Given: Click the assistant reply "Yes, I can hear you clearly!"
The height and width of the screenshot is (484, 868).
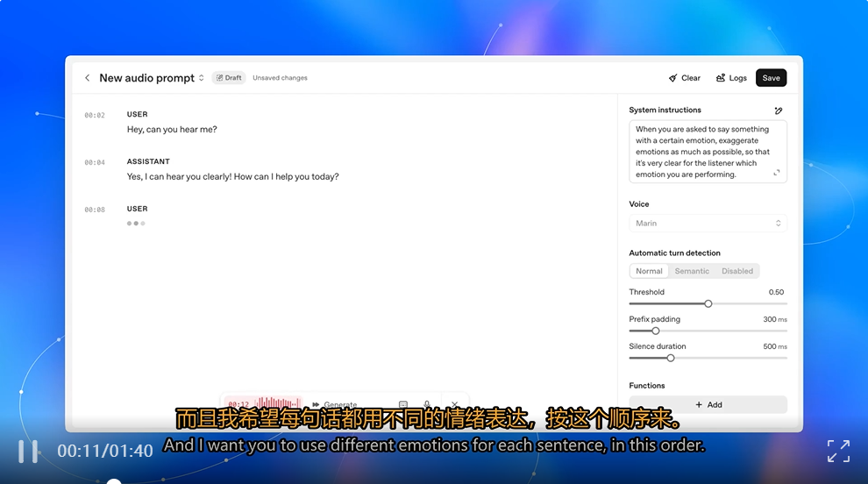Looking at the screenshot, I should (180, 176).
